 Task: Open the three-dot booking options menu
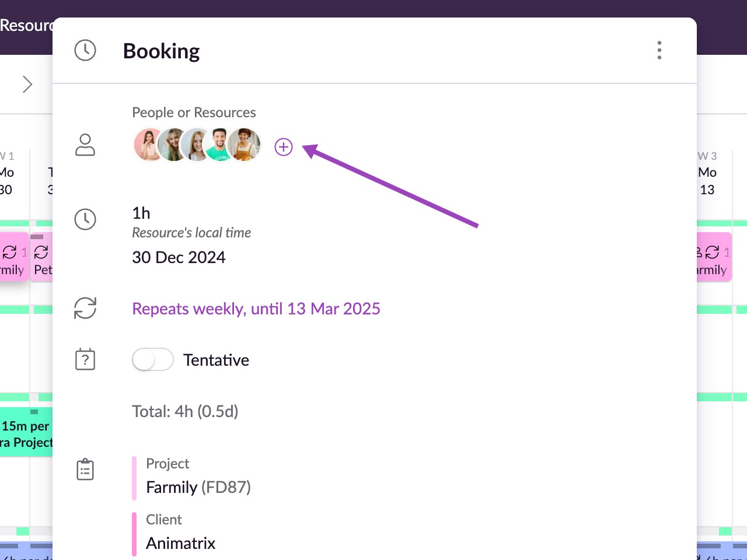[x=659, y=50]
